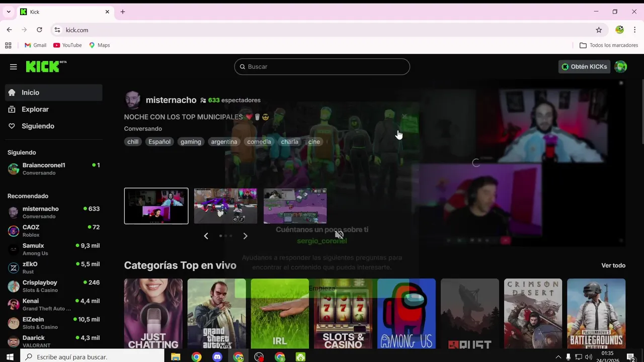The height and width of the screenshot is (362, 644).
Task: Open Explorar in sidebar
Action: [x=54, y=109]
